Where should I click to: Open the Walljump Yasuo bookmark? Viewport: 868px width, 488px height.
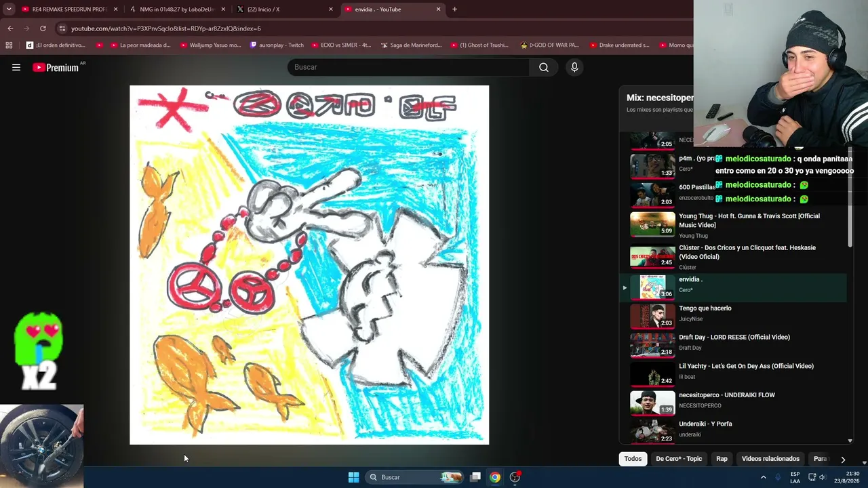tap(210, 45)
